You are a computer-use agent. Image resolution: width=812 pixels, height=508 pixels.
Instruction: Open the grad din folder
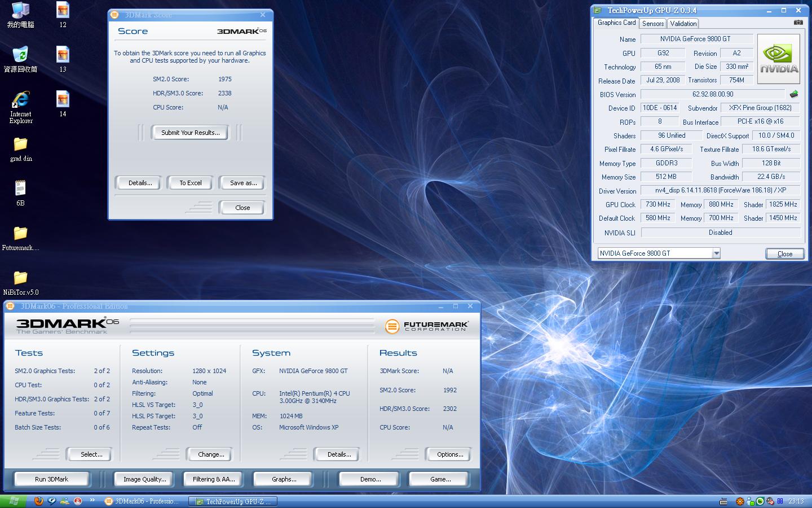(20, 149)
